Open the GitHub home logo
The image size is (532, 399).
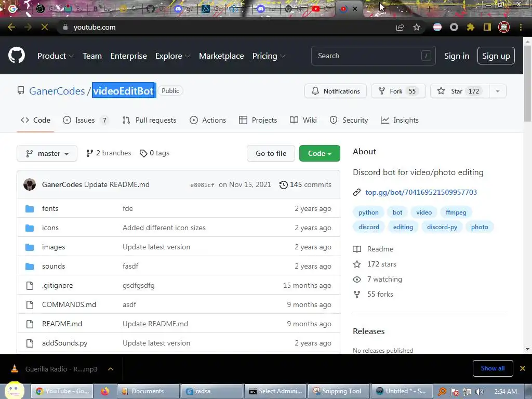click(x=16, y=56)
